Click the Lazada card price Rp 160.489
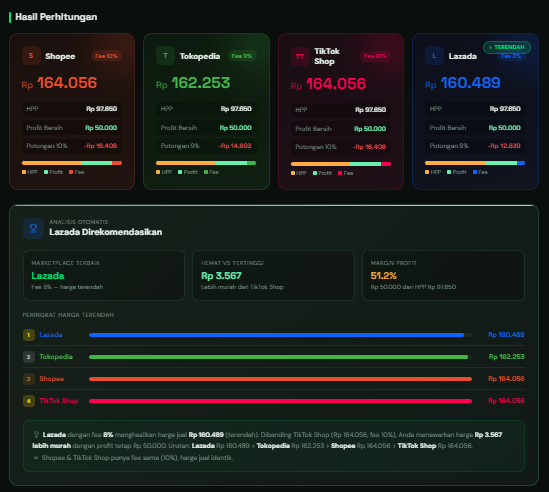This screenshot has width=549, height=492. [x=463, y=83]
